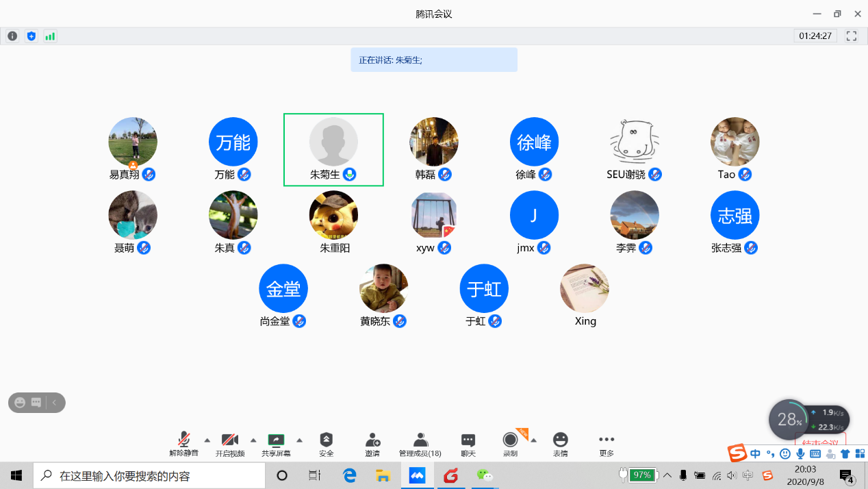
Task: Open the 更多 more menu
Action: tap(607, 444)
